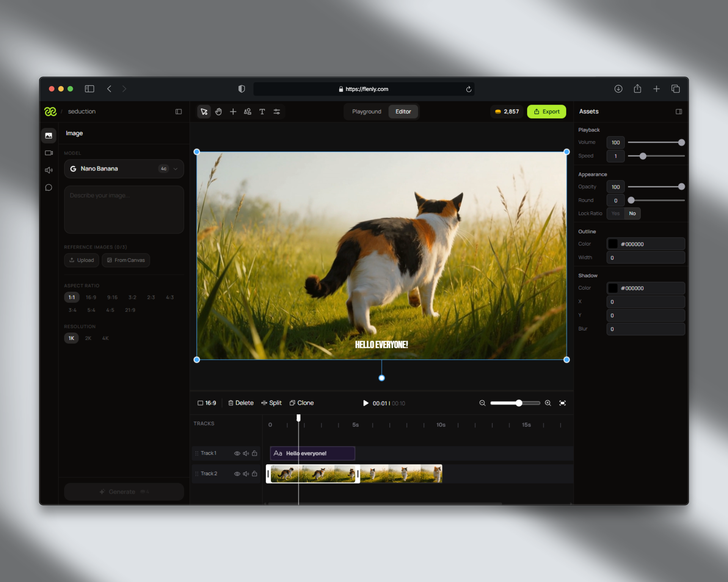
Task: Click the fit-to-screen icon in timeline toolbar
Action: (563, 403)
